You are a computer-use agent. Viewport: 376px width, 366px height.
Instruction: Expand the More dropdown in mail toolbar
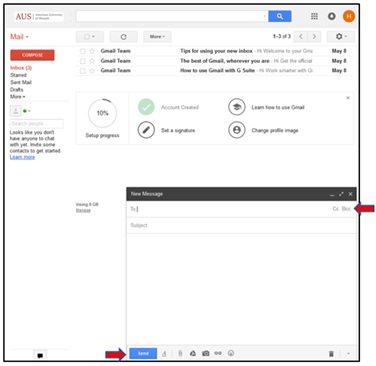[157, 37]
